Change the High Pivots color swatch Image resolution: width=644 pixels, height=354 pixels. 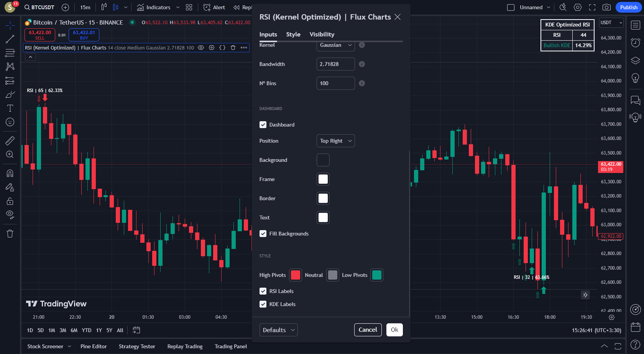(296, 275)
